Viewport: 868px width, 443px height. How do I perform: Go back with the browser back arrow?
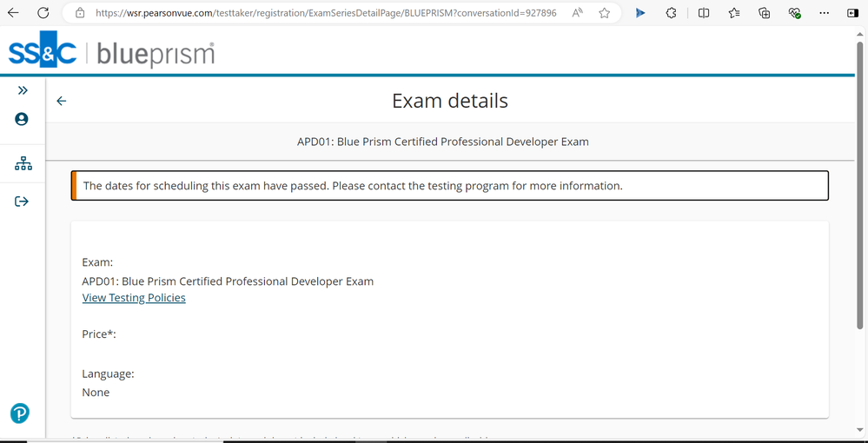[13, 13]
